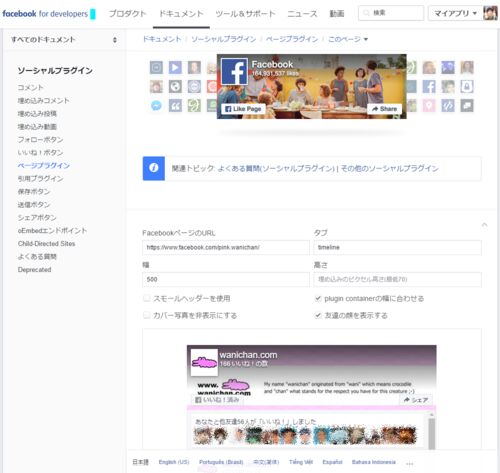This screenshot has width=500, height=473.
Task: Click the facebook for developers logo
Action: click(x=49, y=14)
